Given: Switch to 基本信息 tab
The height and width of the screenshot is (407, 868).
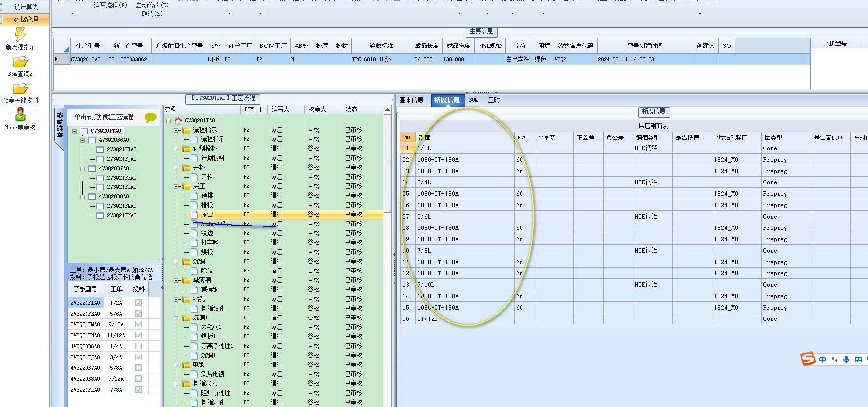Looking at the screenshot, I should tap(411, 100).
